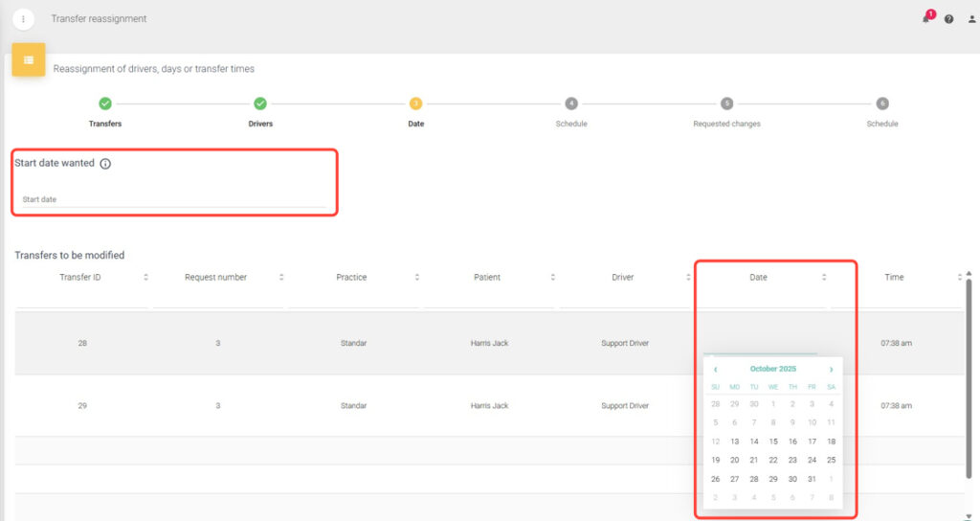Open the three-dot menu at top left

tap(23, 19)
